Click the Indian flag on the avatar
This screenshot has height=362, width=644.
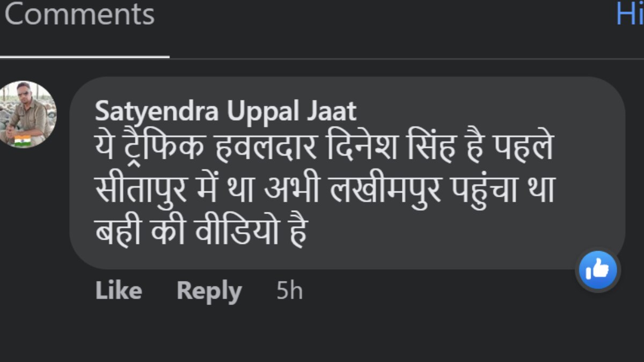pos(22,141)
